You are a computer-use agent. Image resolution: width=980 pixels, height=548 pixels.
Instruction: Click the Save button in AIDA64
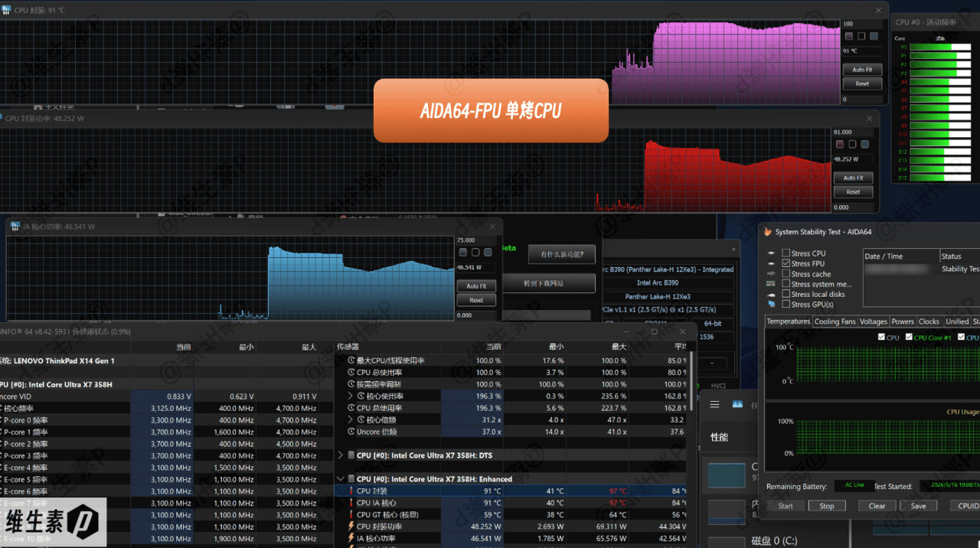pos(919,506)
